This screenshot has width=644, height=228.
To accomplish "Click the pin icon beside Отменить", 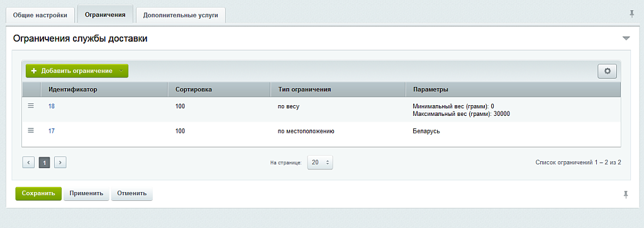I will pyautogui.click(x=626, y=195).
